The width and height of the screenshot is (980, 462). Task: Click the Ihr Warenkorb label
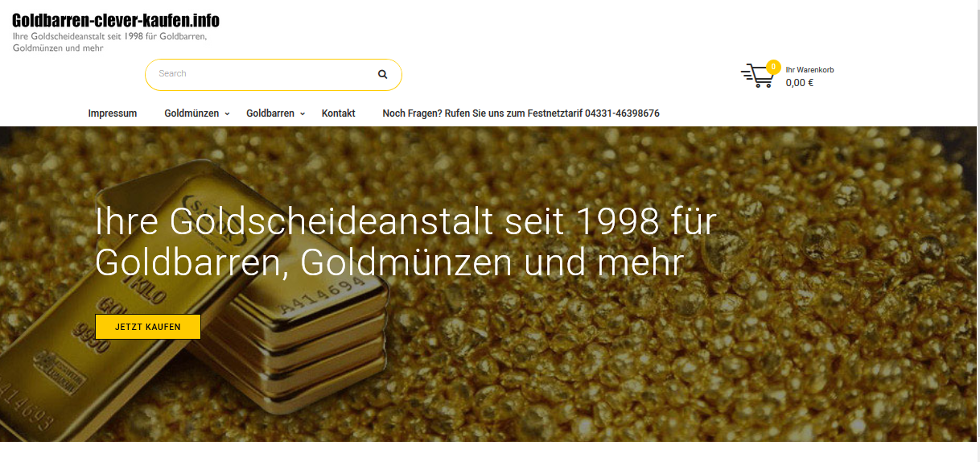pos(809,70)
